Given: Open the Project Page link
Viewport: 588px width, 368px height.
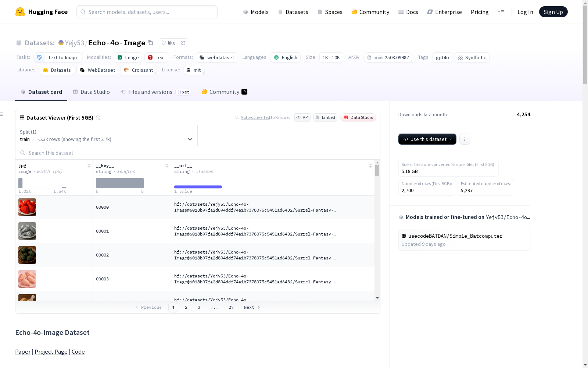Looking at the screenshot, I should tap(51, 351).
